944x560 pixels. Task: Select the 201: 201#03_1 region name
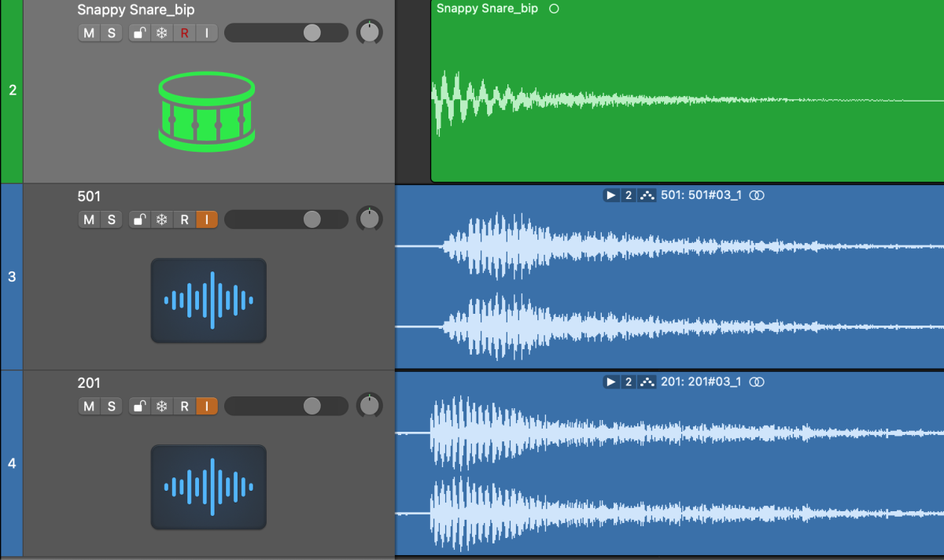(701, 381)
